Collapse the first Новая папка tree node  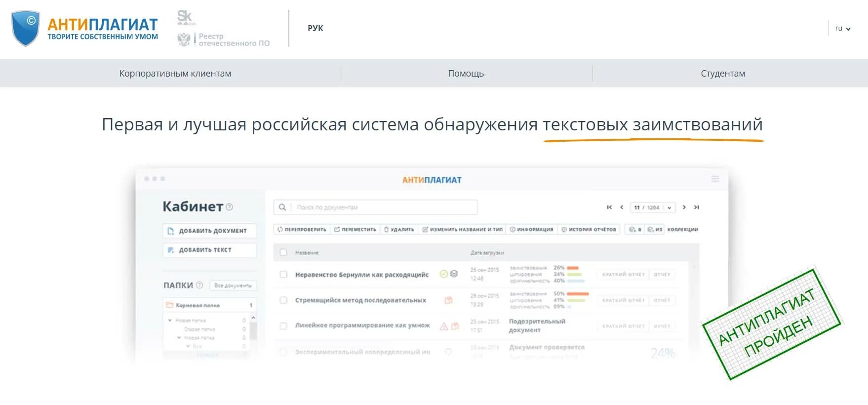point(170,321)
